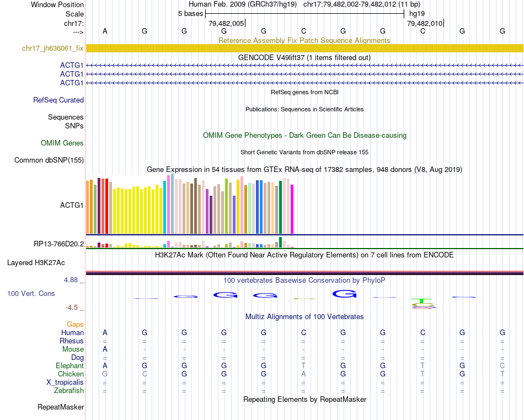Click the RepeatMasker track label
The height and width of the screenshot is (420, 524).
coord(61,407)
